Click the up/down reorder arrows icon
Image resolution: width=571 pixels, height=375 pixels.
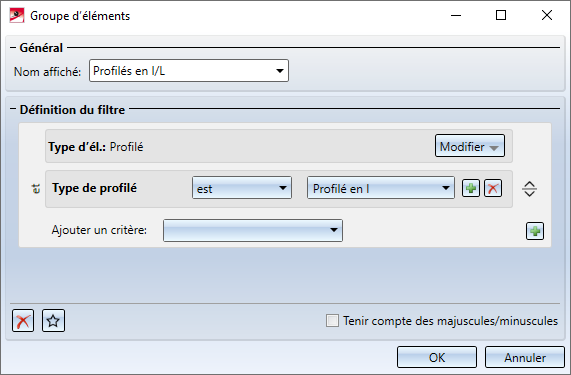click(x=529, y=189)
